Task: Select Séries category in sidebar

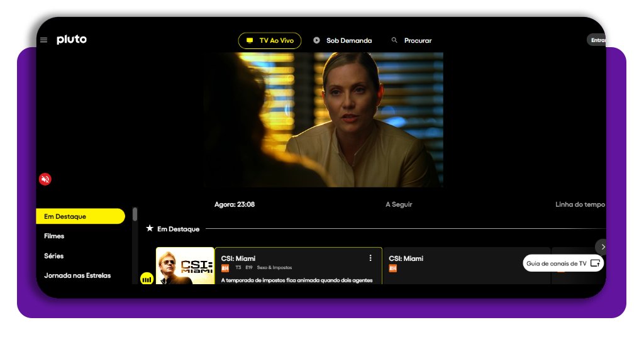Action: click(54, 256)
